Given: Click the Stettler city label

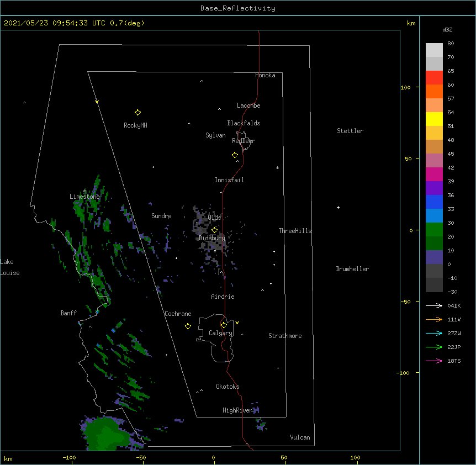Looking at the screenshot, I should coord(350,131).
